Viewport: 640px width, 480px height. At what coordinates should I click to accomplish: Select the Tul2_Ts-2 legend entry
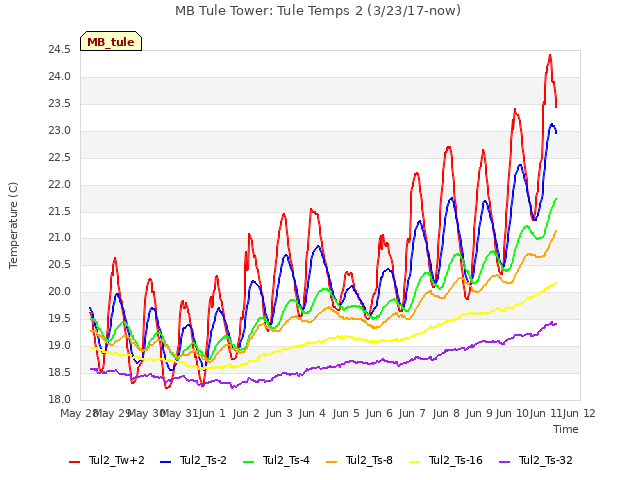[x=193, y=460]
